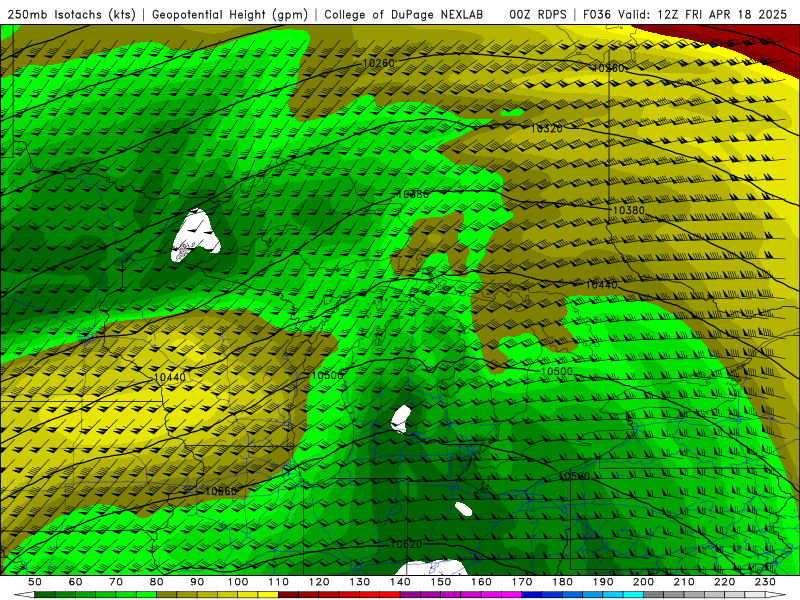Viewport: 800px width, 600px height.
Task: Click the 220 value on the color scale
Action: point(724,582)
